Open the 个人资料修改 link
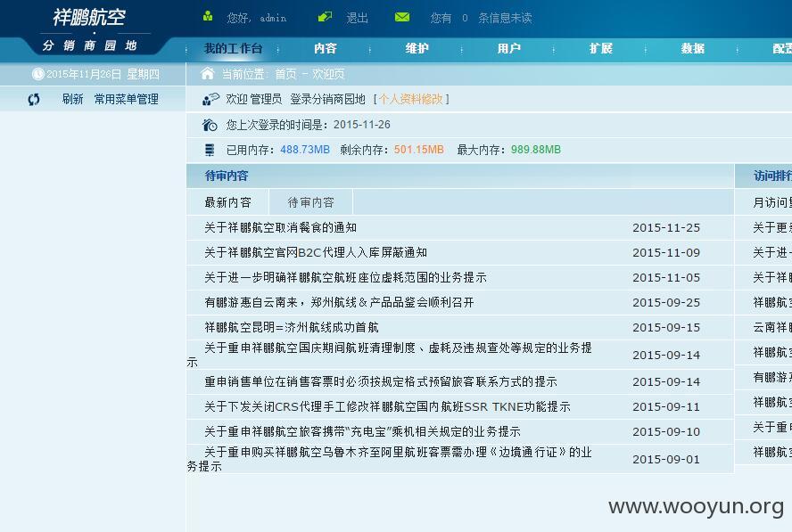Screen dimensions: 792x532 pyautogui.click(x=411, y=99)
